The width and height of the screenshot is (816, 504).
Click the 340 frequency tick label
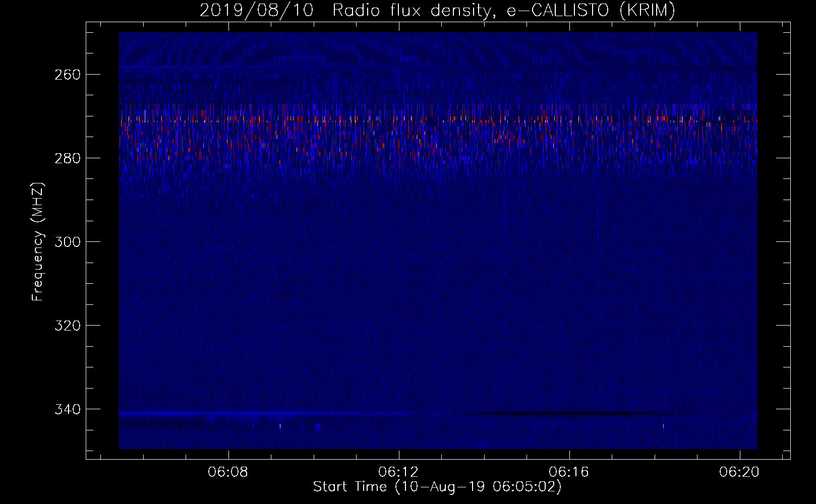tap(67, 409)
